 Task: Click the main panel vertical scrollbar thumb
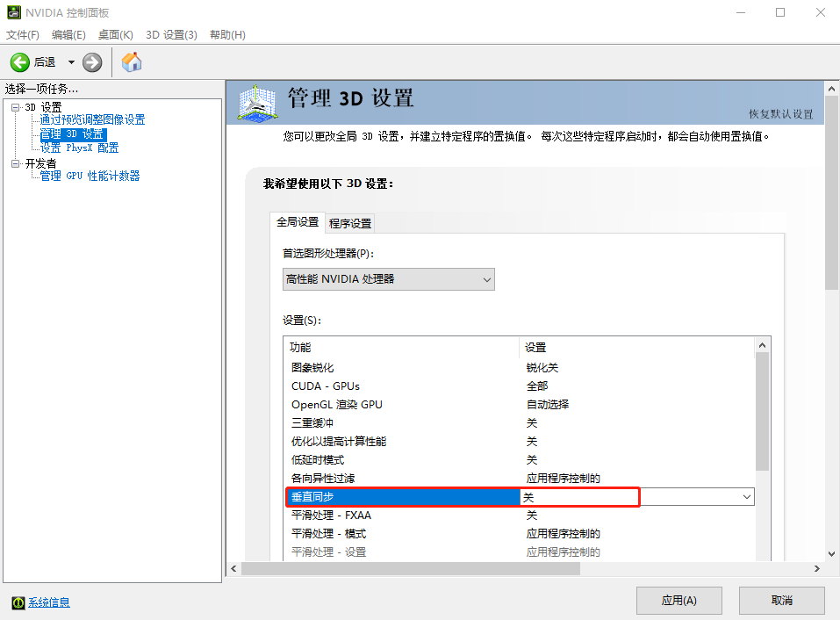tap(831, 193)
